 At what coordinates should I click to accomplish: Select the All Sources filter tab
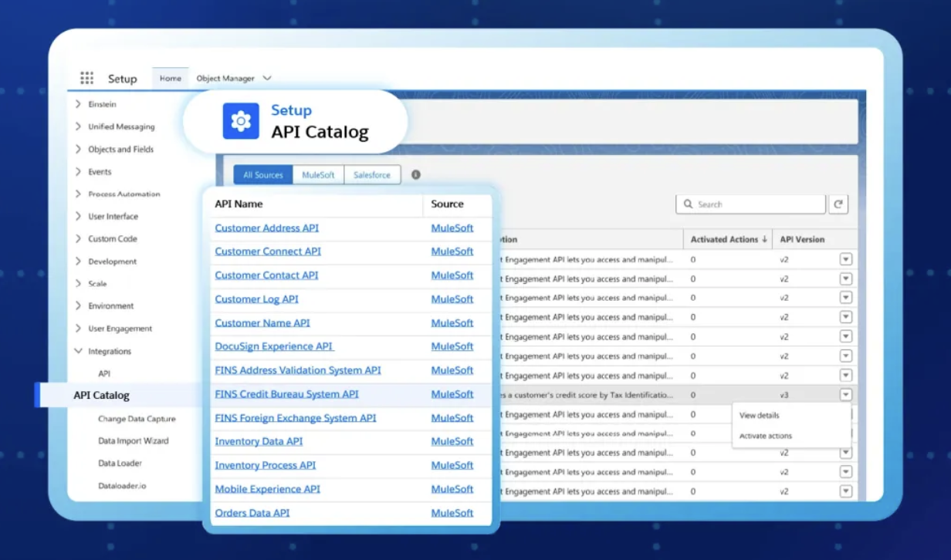pyautogui.click(x=263, y=175)
